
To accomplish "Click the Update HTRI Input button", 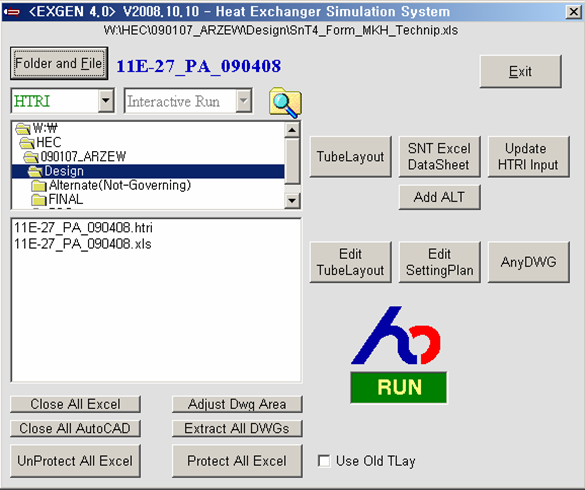I will coord(528,156).
